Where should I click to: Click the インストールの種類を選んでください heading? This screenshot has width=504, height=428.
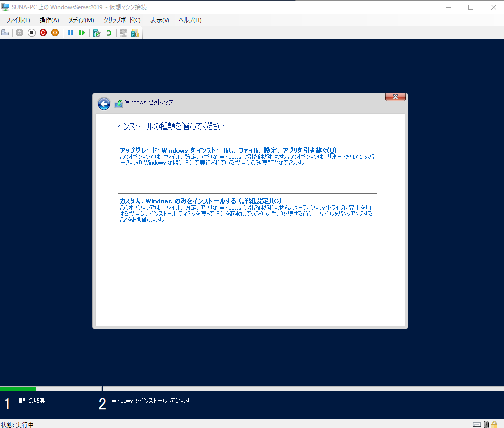171,126
